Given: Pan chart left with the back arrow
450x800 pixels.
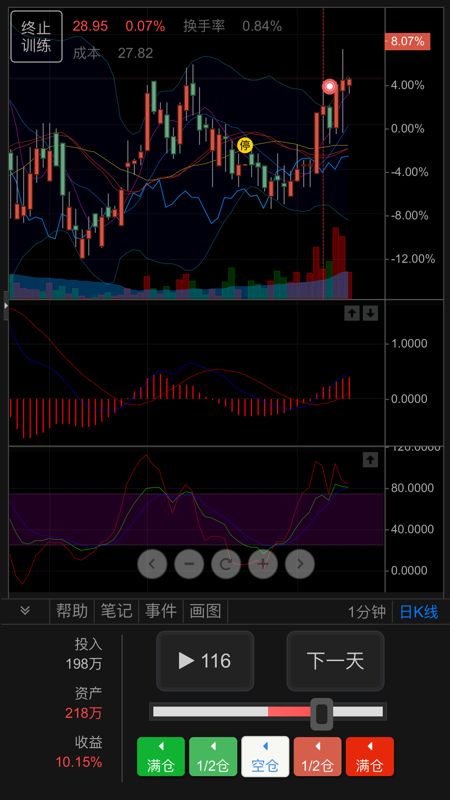Looking at the screenshot, I should coord(152,564).
